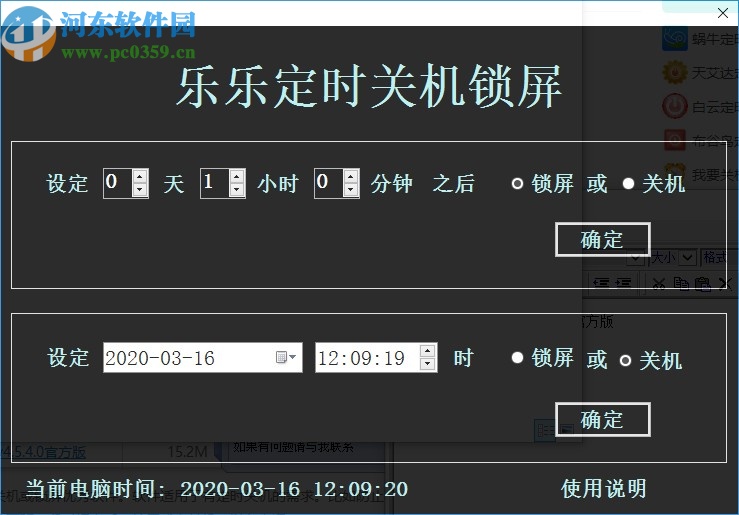739x515 pixels.
Task: Click the minutes input field showing 0
Action: click(x=329, y=183)
